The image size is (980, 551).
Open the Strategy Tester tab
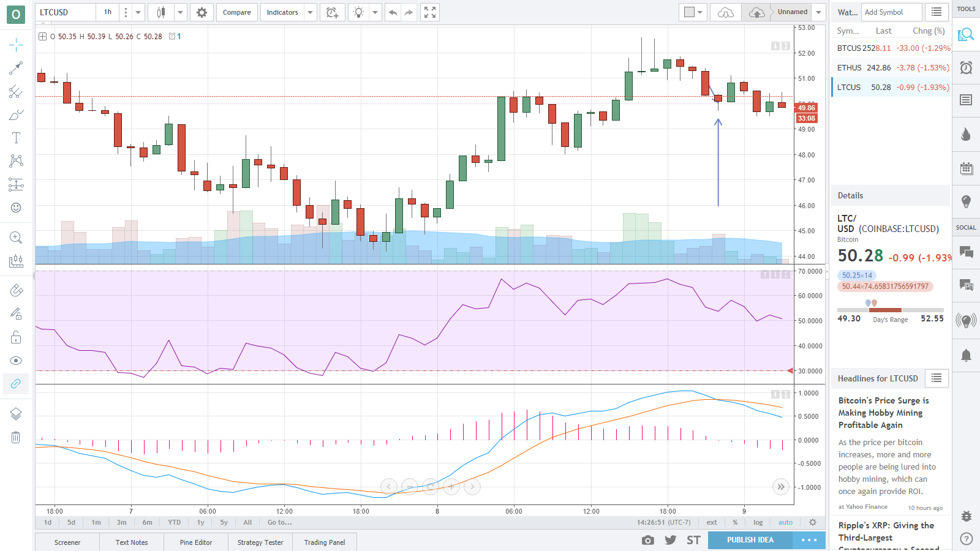[260, 542]
